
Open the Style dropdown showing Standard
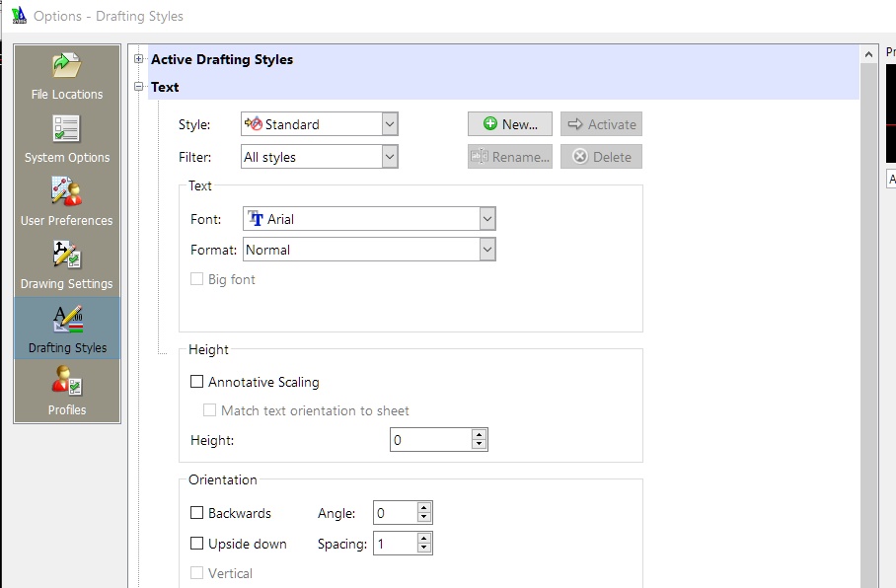coord(389,124)
